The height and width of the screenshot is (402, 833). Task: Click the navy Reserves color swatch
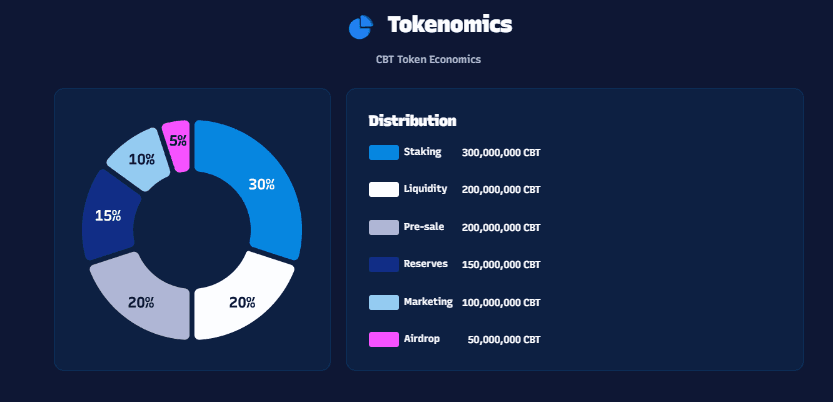click(x=384, y=264)
